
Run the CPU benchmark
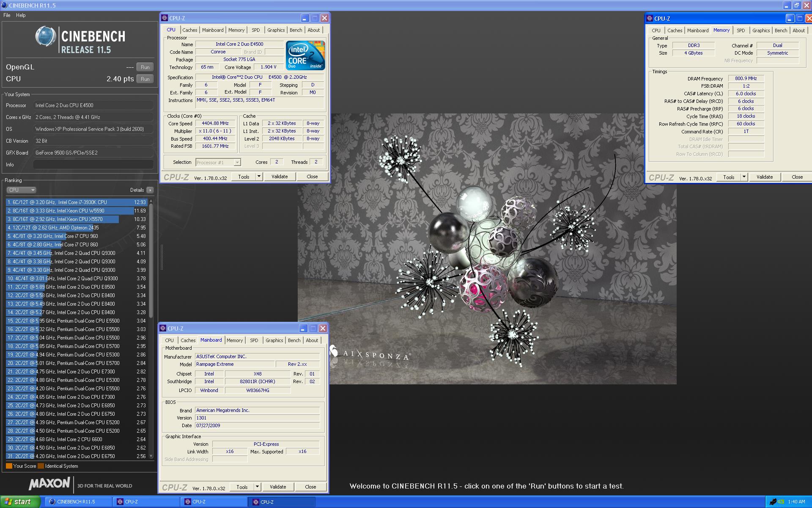[145, 79]
